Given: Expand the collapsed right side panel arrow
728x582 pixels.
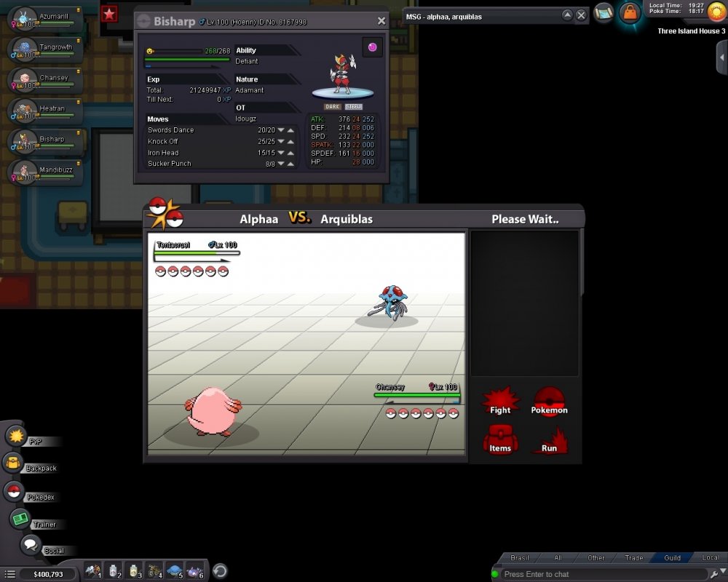Looking at the screenshot, I should click(x=721, y=58).
